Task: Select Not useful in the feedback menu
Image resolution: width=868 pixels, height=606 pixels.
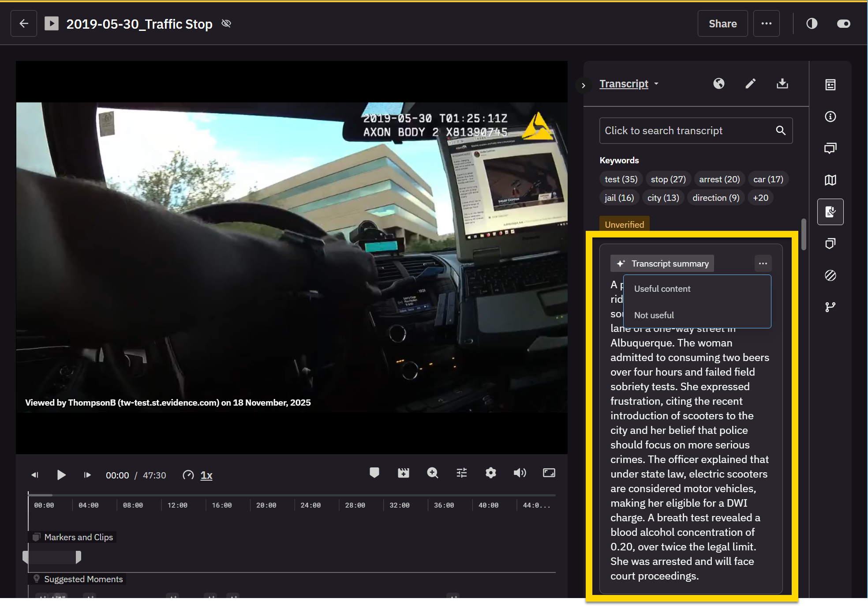Action: point(654,315)
